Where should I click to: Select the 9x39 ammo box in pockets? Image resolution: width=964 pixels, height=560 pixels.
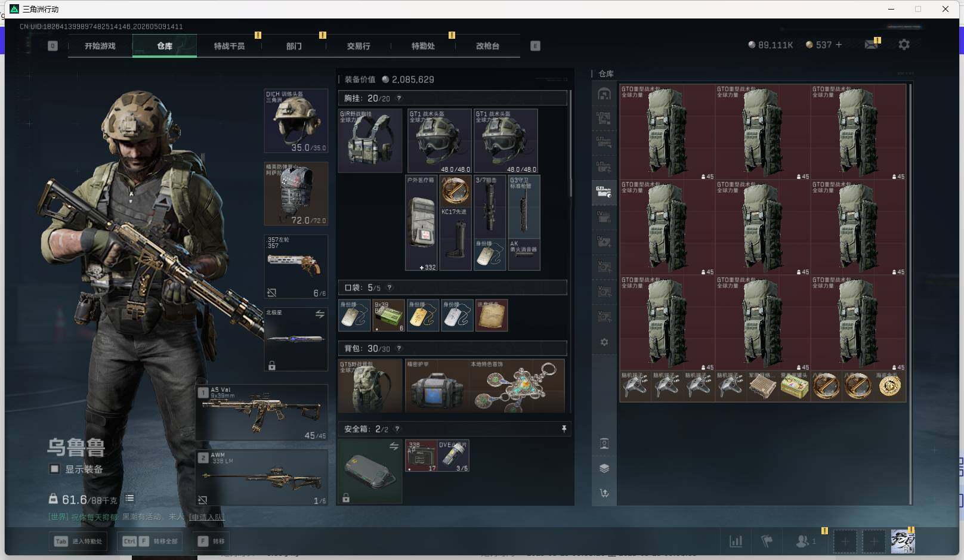click(389, 315)
